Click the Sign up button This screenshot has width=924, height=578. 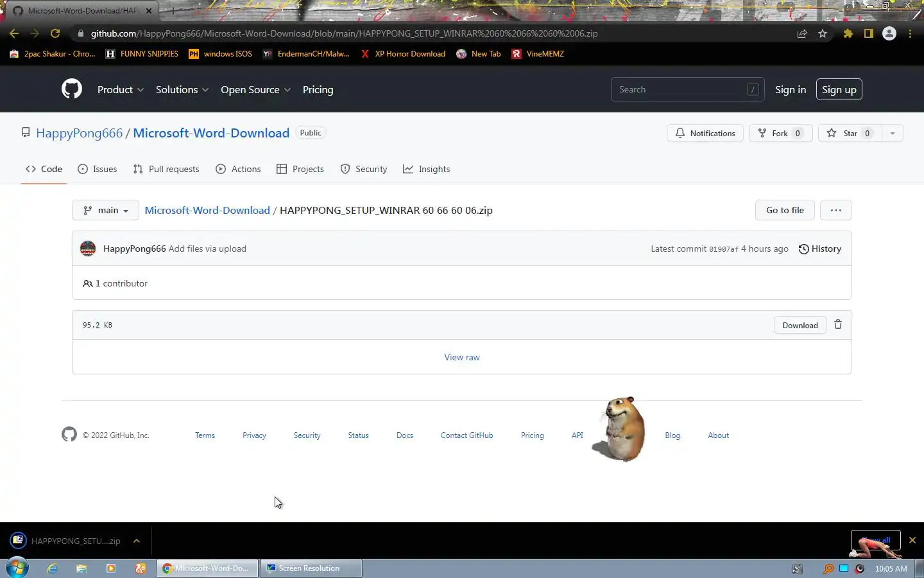[839, 89]
